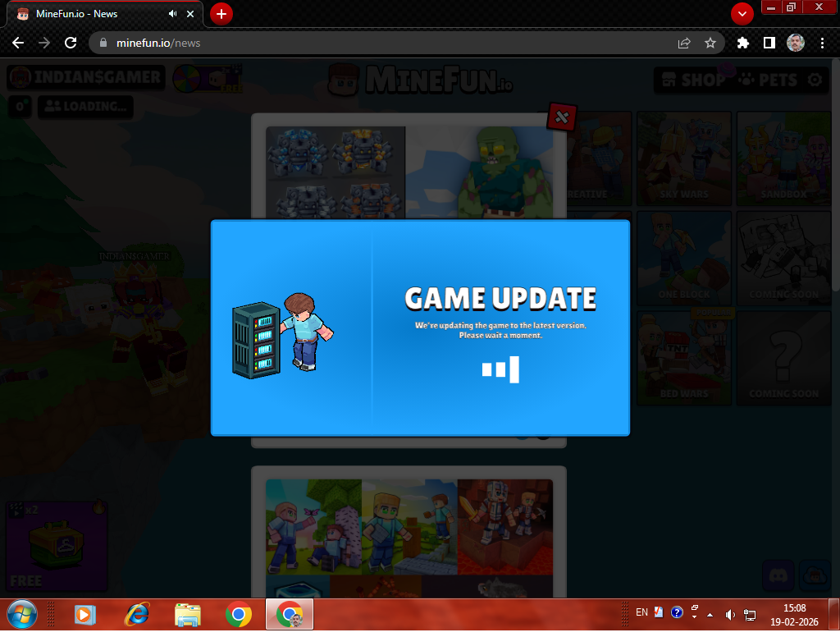This screenshot has height=637, width=840.
Task: Open Chrome three-dot menu
Action: (822, 43)
